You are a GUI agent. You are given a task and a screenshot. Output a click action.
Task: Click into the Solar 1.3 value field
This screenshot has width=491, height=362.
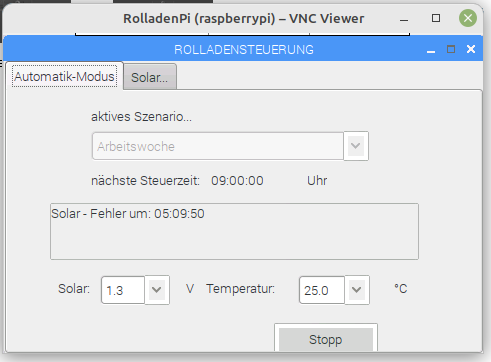point(123,290)
